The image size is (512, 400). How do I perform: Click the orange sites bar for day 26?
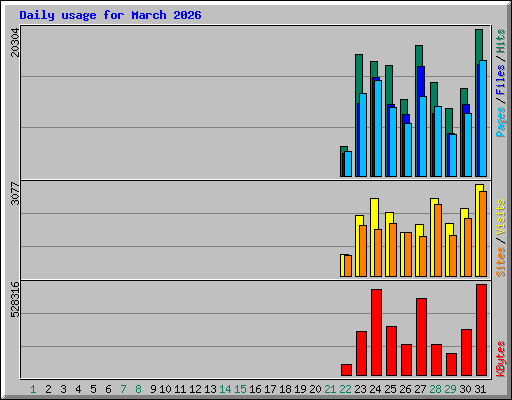point(408,254)
